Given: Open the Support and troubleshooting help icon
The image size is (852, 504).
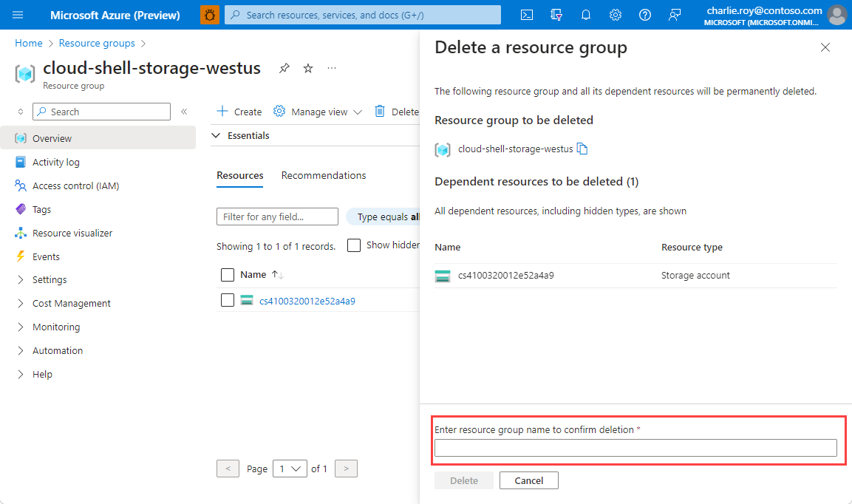Looking at the screenshot, I should pyautogui.click(x=644, y=15).
